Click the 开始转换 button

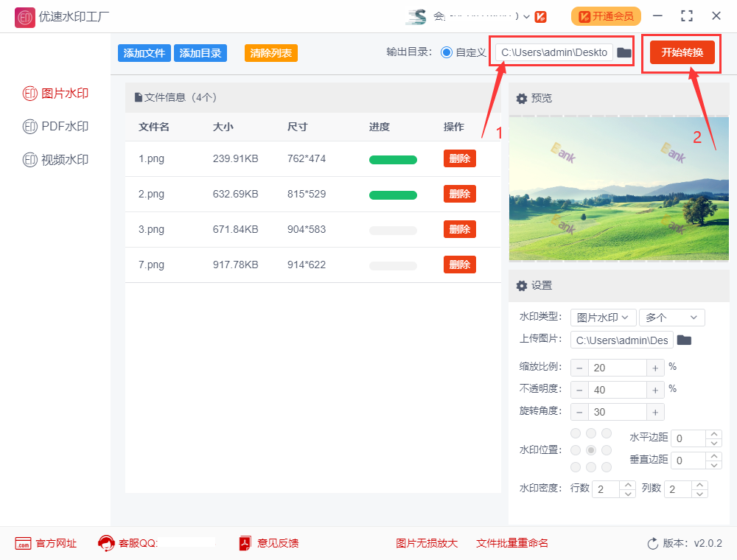pos(682,52)
